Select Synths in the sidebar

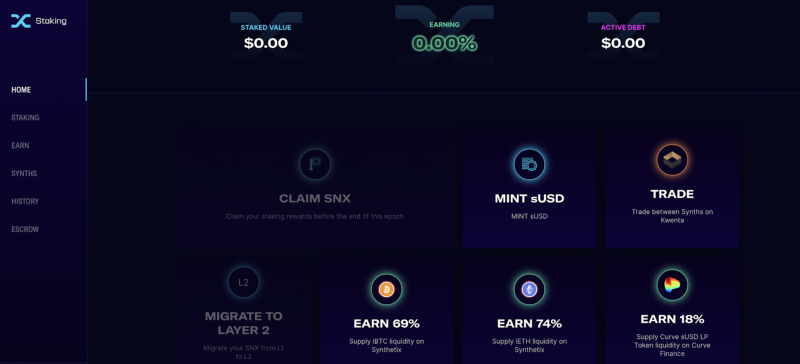coord(24,174)
